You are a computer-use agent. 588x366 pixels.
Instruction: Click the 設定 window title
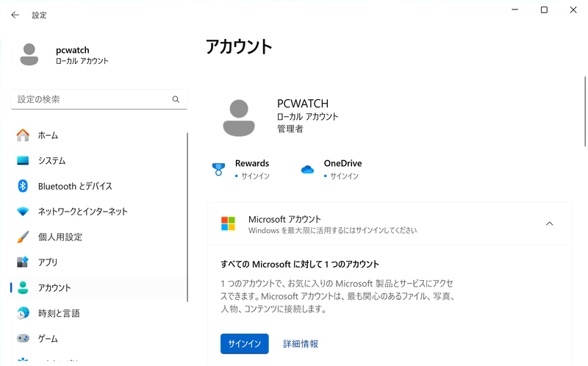pos(40,15)
